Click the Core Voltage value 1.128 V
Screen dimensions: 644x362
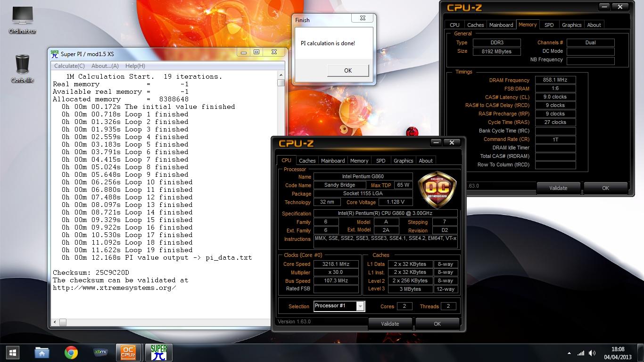pos(395,202)
